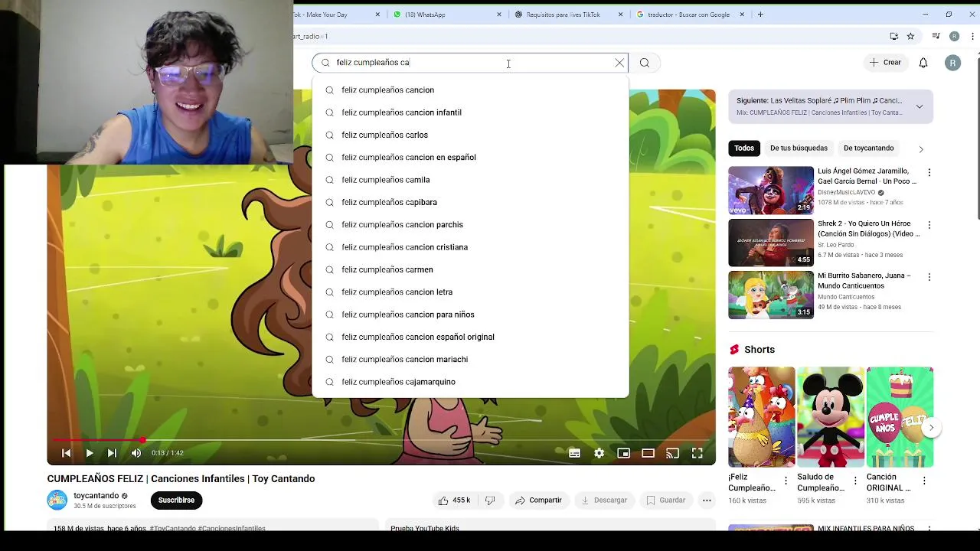The width and height of the screenshot is (980, 551).
Task: Clear the search text with the X icon
Action: [619, 63]
